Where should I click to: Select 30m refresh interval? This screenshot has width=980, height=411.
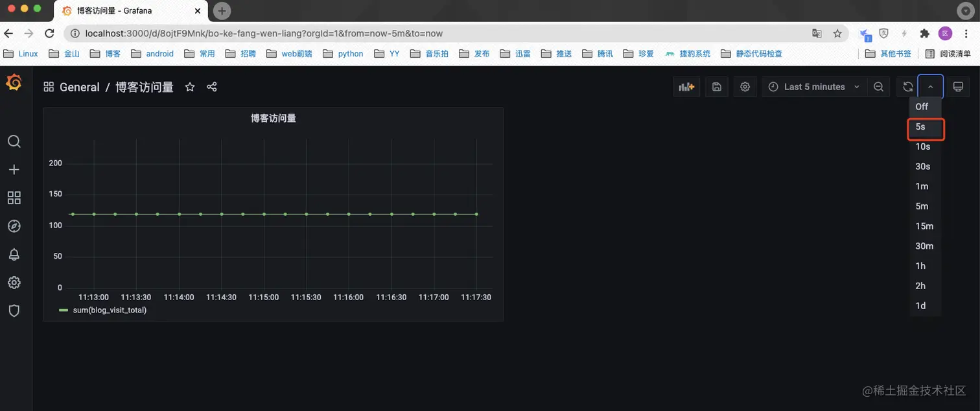(926, 246)
